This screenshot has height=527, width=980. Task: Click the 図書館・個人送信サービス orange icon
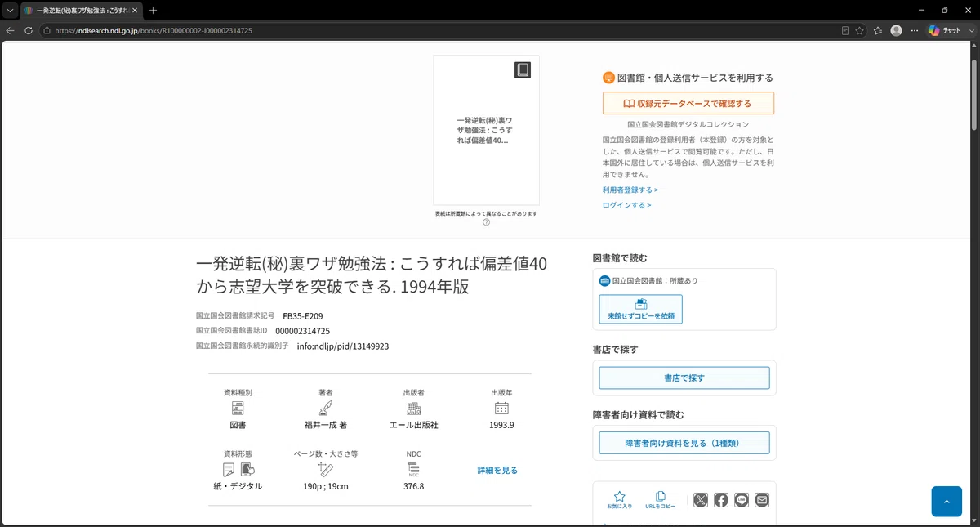pos(608,78)
